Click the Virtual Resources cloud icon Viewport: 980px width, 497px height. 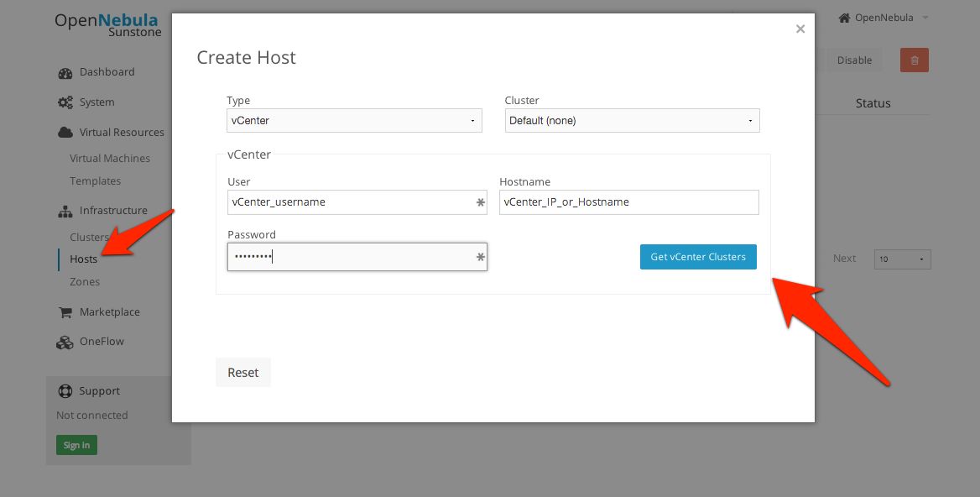click(x=65, y=133)
